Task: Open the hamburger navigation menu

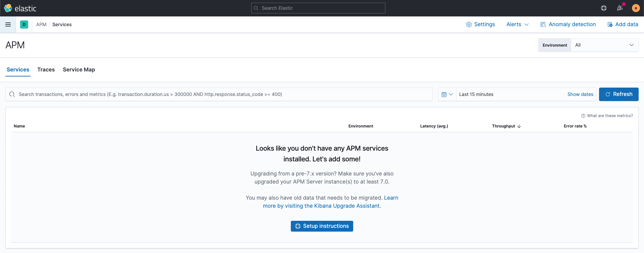Action: click(8, 24)
